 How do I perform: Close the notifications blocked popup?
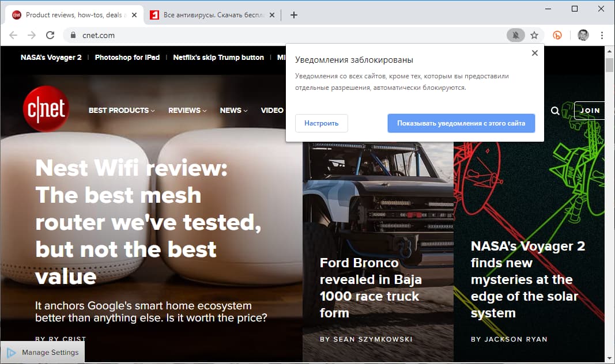click(535, 53)
